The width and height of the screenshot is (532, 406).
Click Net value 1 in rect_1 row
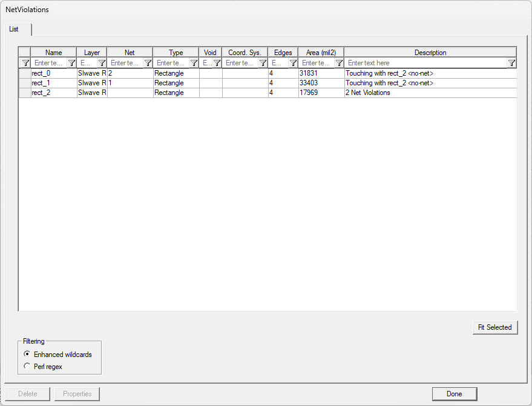pyautogui.click(x=130, y=83)
